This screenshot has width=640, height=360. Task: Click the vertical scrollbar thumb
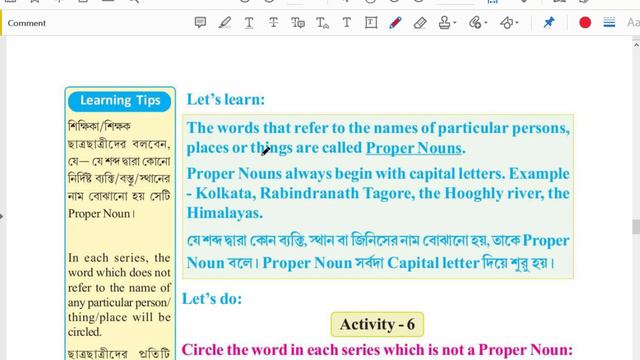(x=636, y=227)
